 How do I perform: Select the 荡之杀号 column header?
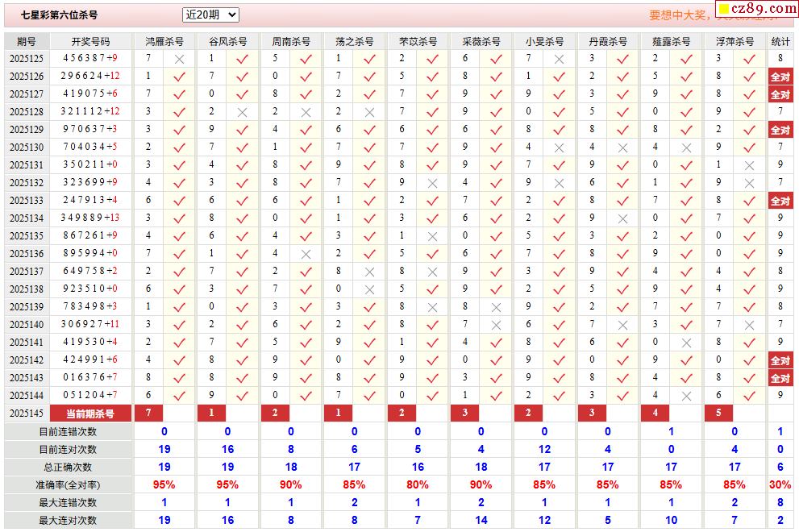point(355,42)
